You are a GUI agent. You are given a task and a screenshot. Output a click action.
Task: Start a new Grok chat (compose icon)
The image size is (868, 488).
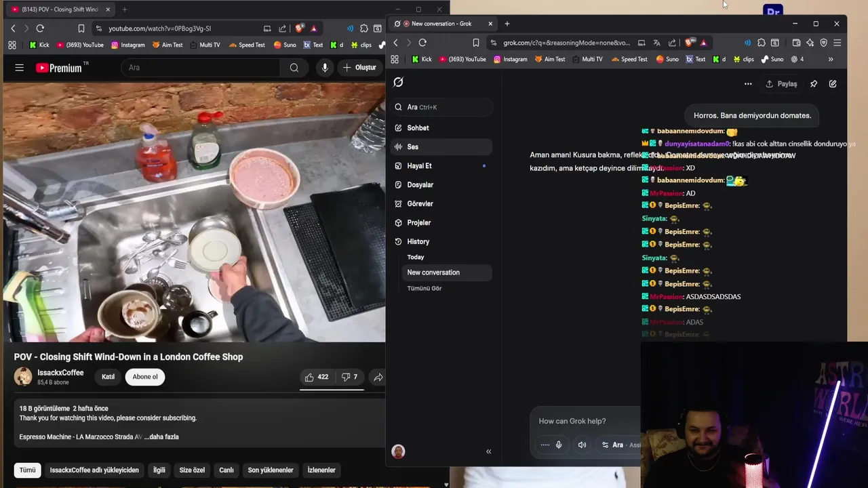(x=833, y=84)
